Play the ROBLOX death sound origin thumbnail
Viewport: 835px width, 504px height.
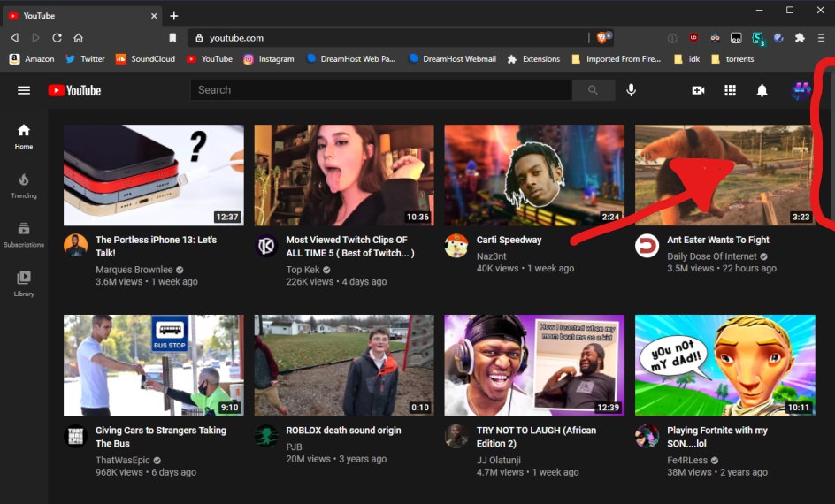(344, 366)
